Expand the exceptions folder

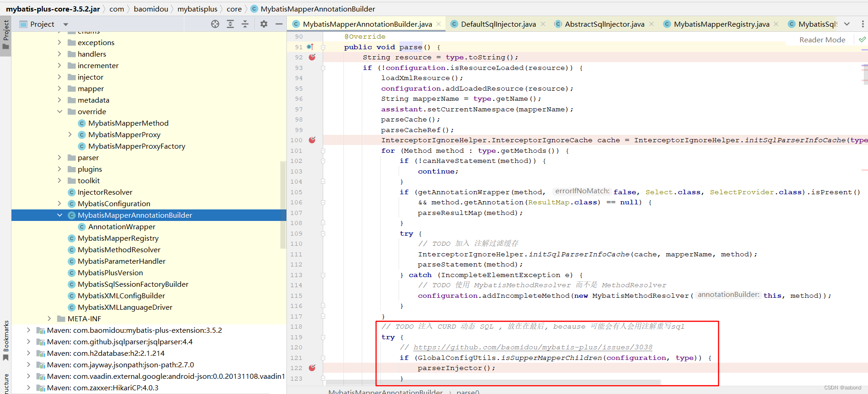(x=59, y=42)
